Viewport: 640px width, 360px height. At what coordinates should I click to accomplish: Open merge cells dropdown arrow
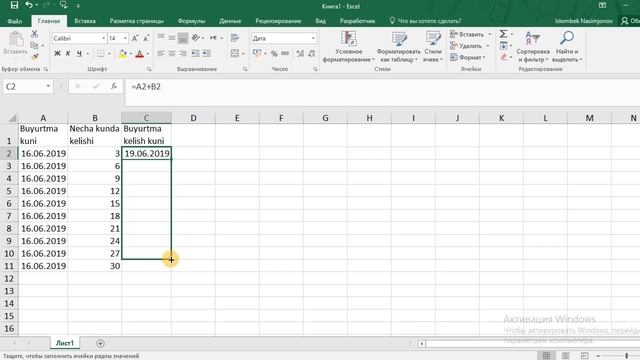click(x=243, y=53)
